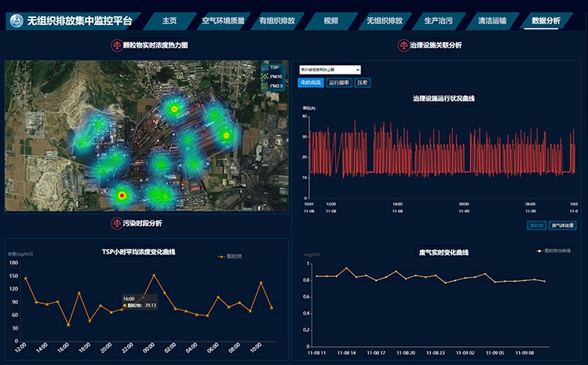Viewport: 588px width, 365px height.
Task: Open the treatment facility dropdown selector
Action: tap(329, 69)
